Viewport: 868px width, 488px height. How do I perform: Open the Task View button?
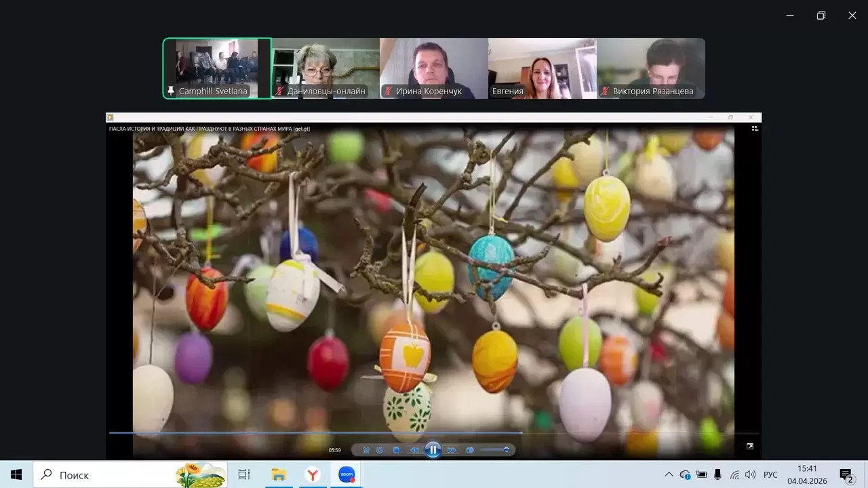(244, 474)
